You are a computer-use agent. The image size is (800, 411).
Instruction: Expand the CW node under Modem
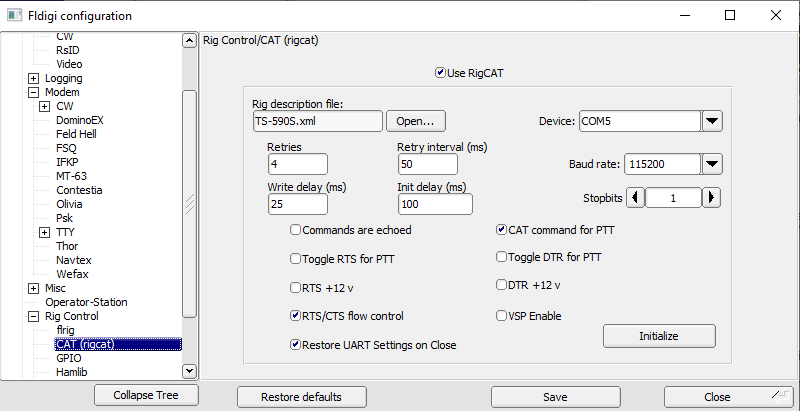coord(45,107)
